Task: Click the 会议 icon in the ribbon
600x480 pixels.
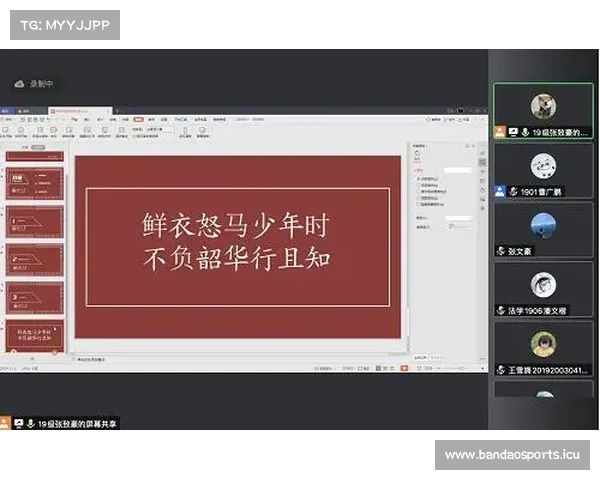Action: point(54,130)
